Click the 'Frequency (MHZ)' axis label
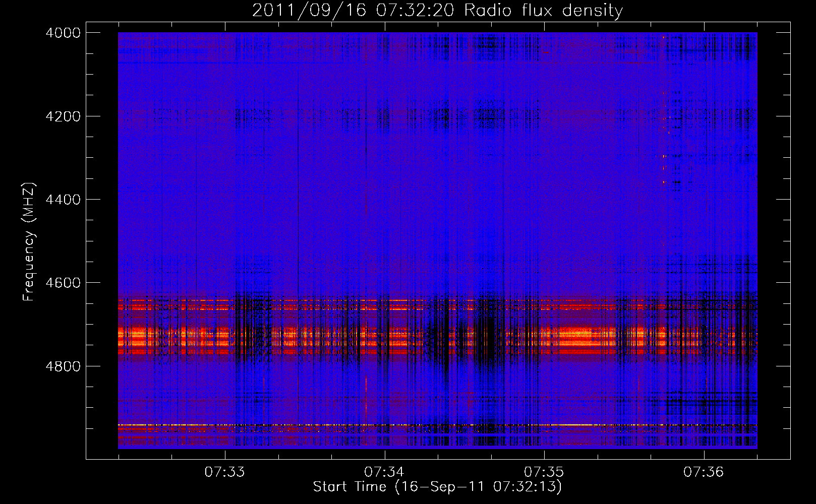The height and width of the screenshot is (504, 816). (x=29, y=242)
